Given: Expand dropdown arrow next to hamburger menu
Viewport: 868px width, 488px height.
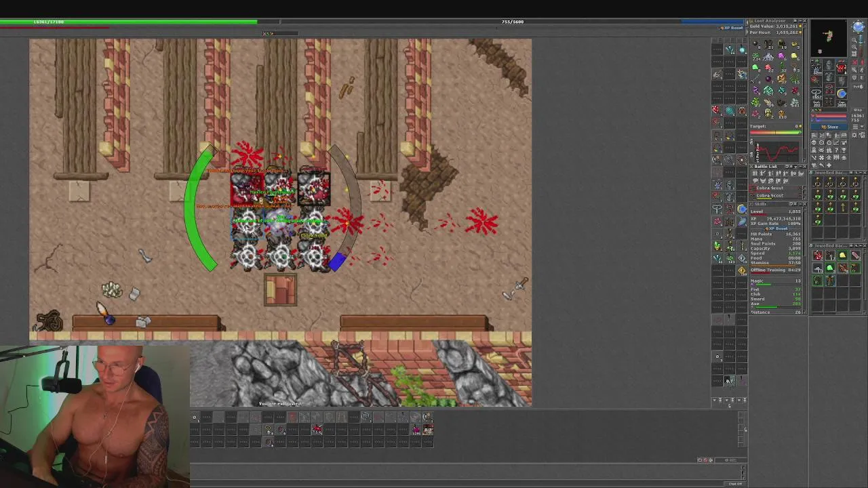Looking at the screenshot, I should pos(862,126).
